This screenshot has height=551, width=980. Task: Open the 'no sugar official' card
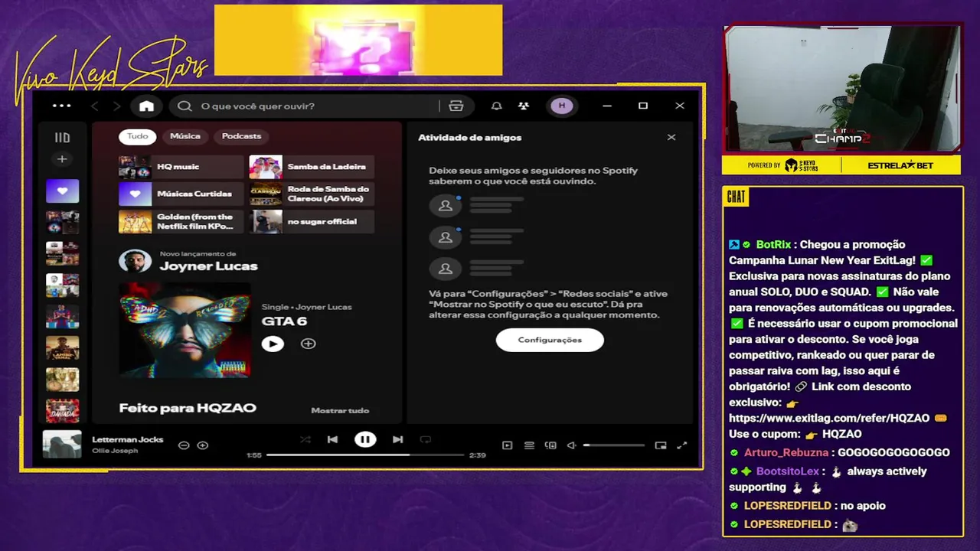click(x=312, y=221)
